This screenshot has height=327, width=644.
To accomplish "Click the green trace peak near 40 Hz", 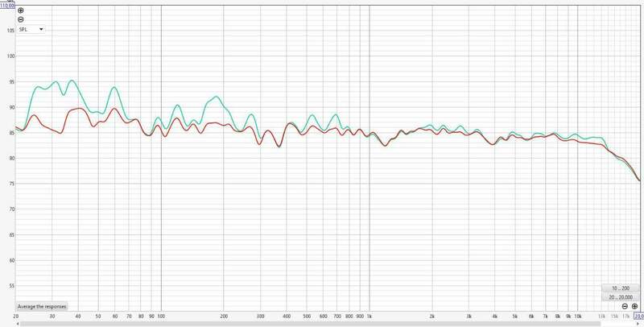I will click(72, 81).
